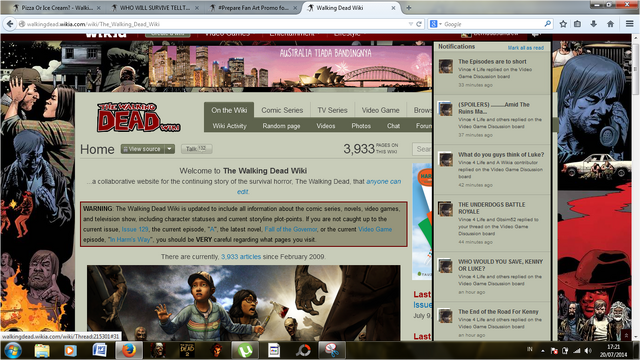
Task: Open the Firefox downloads arrow icon
Action: [593, 24]
